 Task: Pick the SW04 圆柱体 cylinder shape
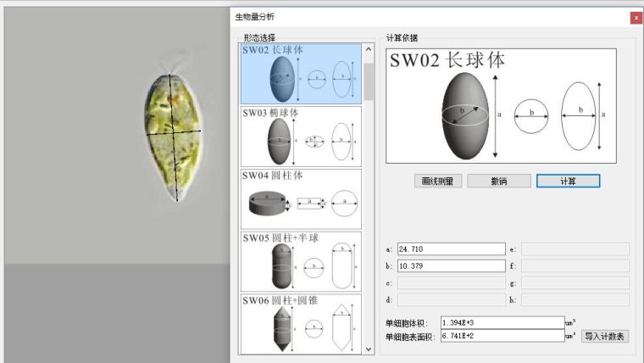(x=301, y=198)
